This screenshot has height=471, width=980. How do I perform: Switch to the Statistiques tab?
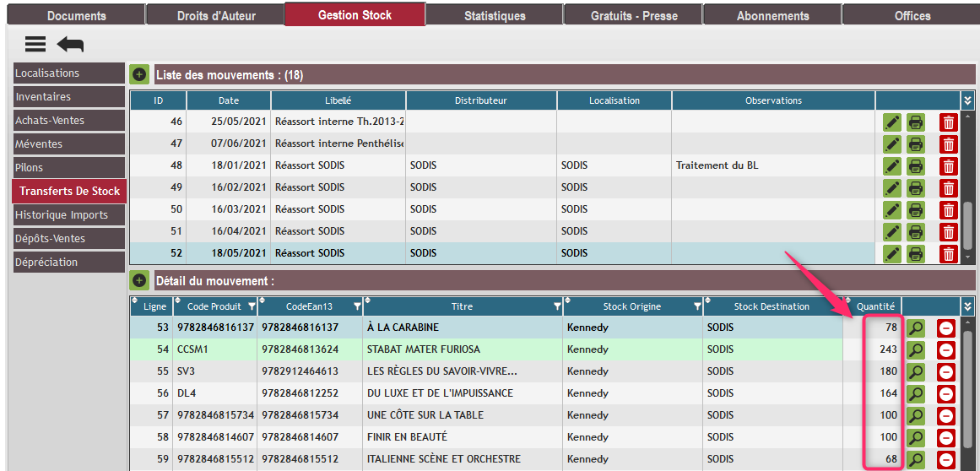coord(495,15)
